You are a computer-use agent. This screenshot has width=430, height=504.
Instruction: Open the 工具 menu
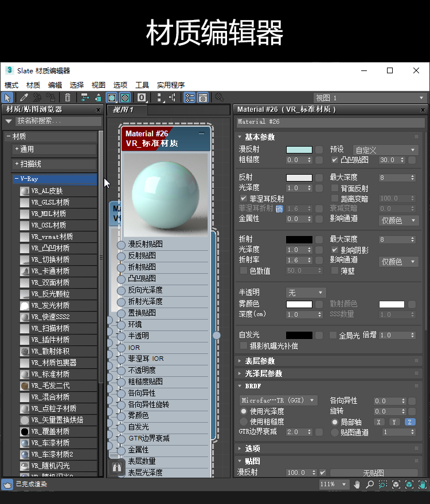point(142,85)
